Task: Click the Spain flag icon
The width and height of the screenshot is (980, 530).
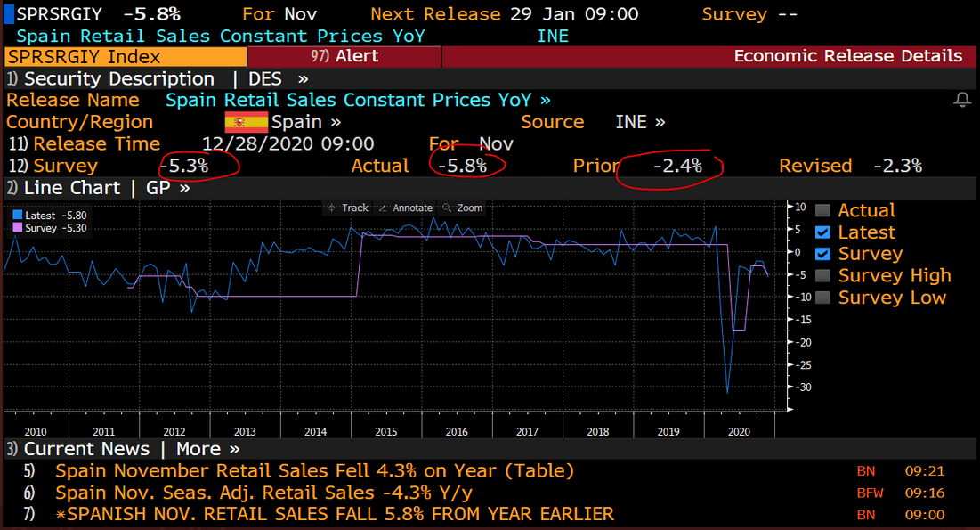Action: coord(246,122)
